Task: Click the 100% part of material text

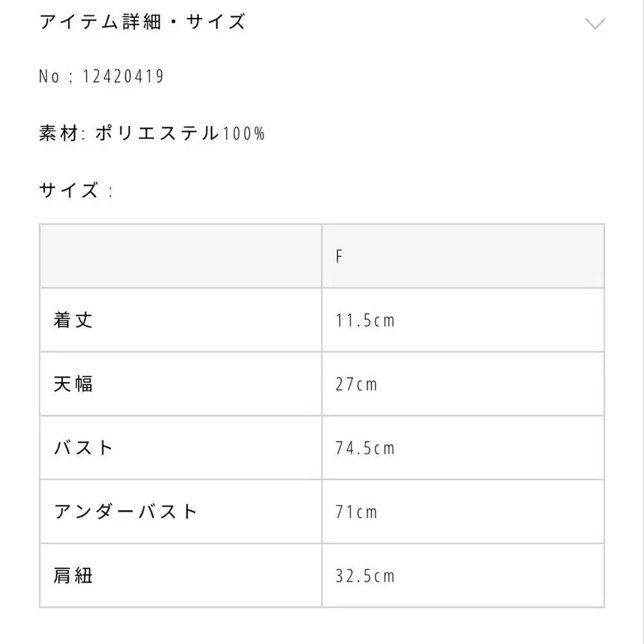Action: coord(243,133)
